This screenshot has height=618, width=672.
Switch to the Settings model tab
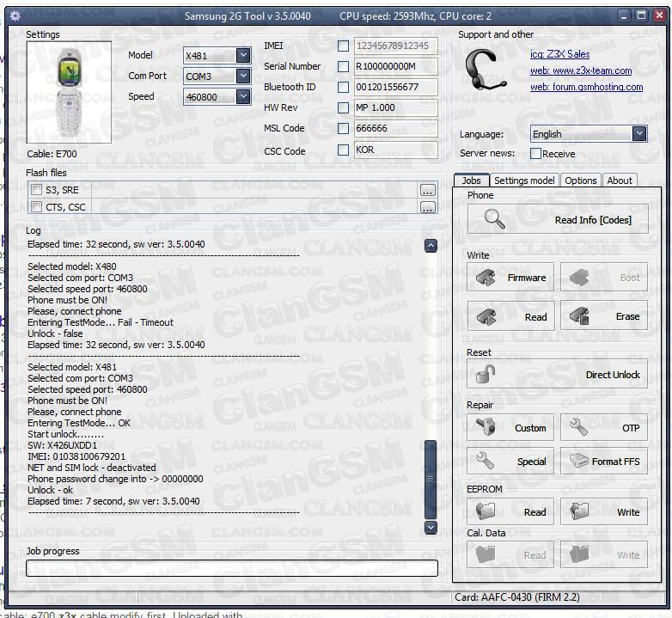point(524,181)
